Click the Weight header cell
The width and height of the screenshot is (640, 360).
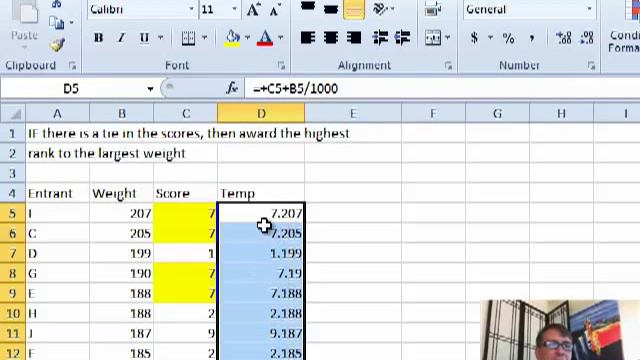pos(122,193)
